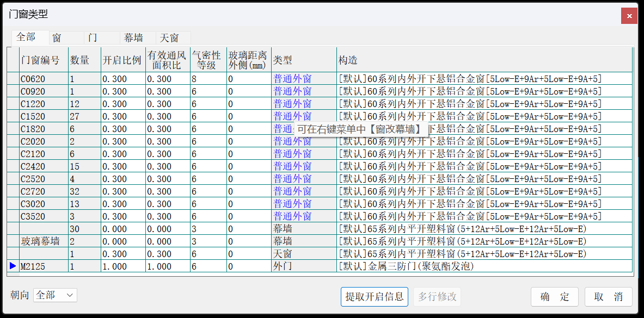Select the 门 tab

93,38
